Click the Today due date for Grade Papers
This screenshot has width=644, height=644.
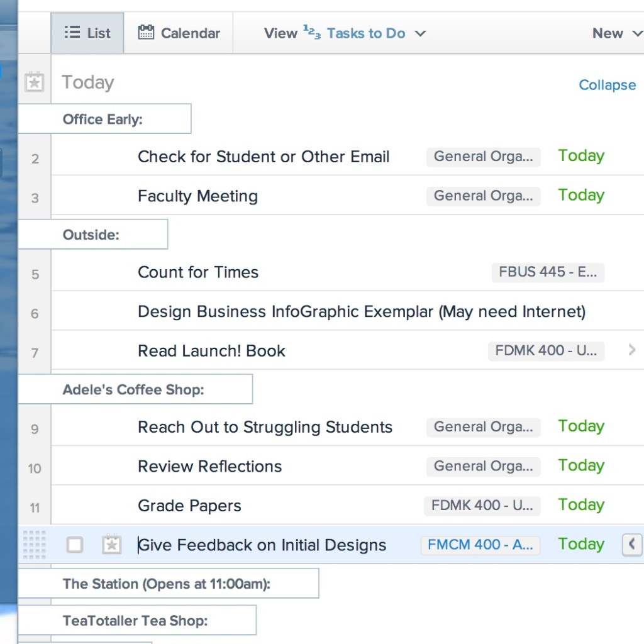click(x=580, y=505)
